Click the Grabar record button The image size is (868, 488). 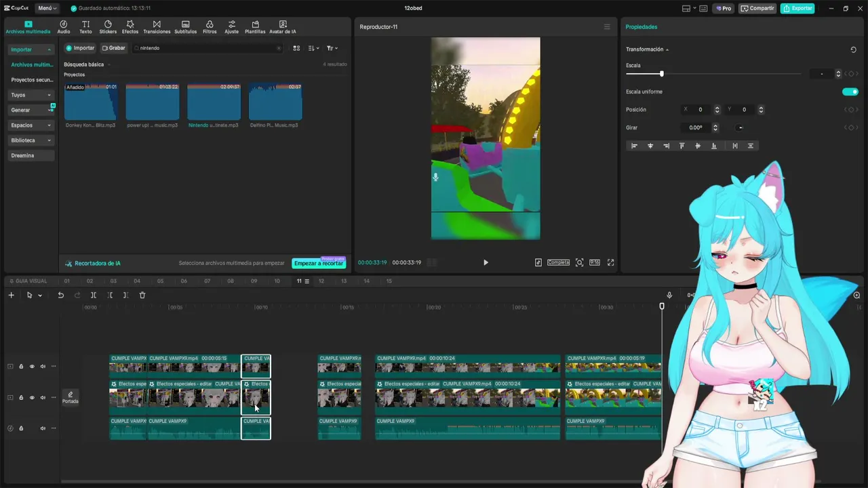pyautogui.click(x=113, y=48)
